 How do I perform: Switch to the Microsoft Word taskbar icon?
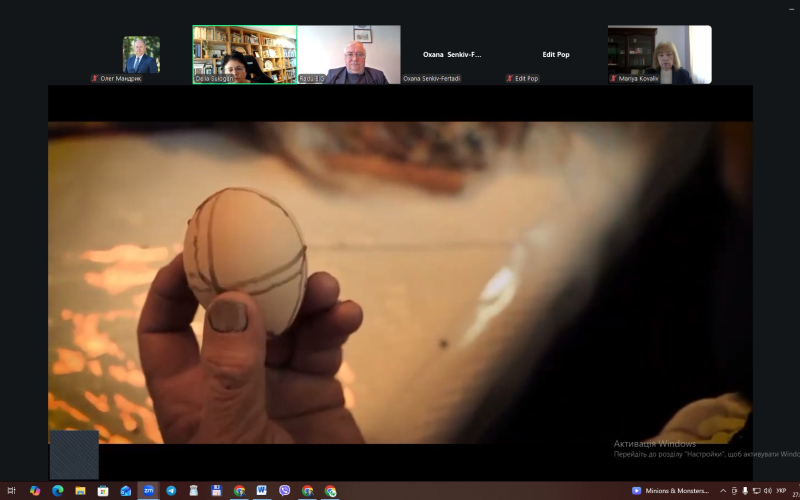tap(262, 491)
